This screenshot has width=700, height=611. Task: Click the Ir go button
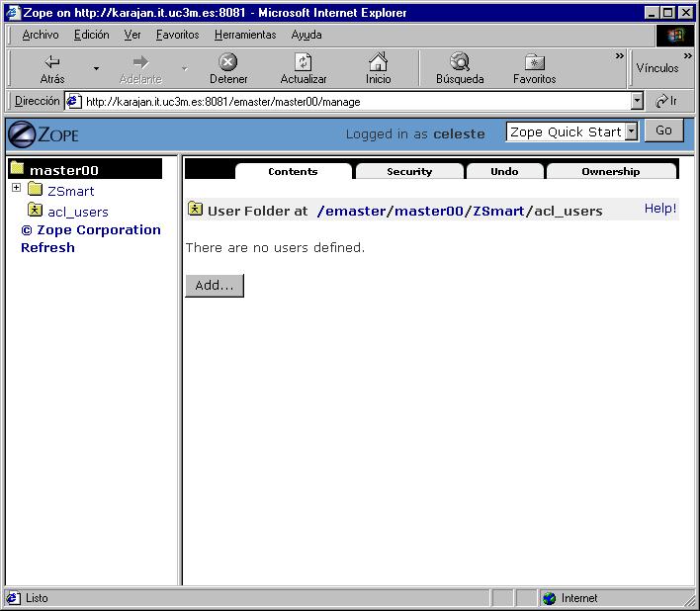(667, 101)
